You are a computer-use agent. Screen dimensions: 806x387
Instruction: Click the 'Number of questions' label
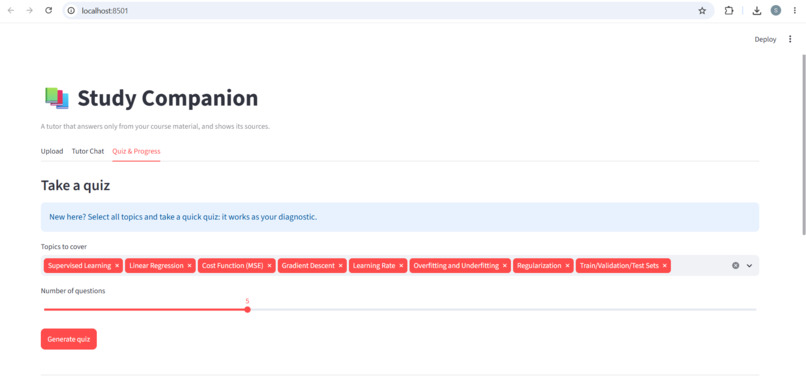tap(73, 291)
